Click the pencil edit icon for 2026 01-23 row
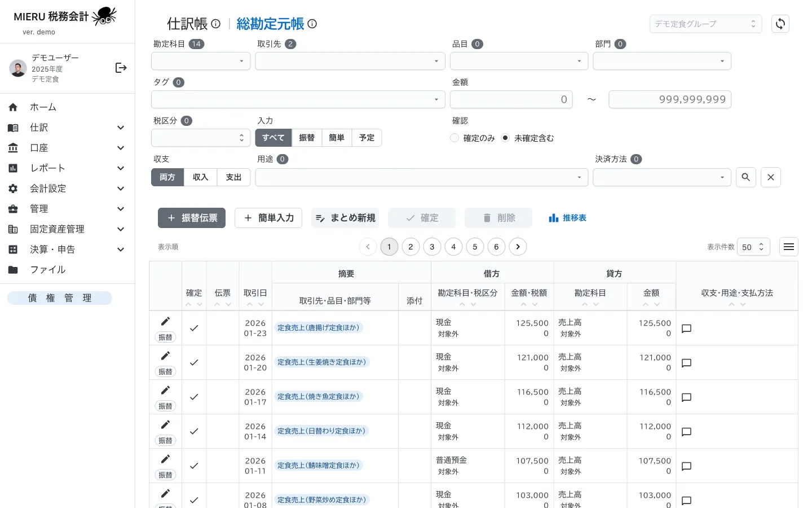812x508 pixels. pos(165,321)
